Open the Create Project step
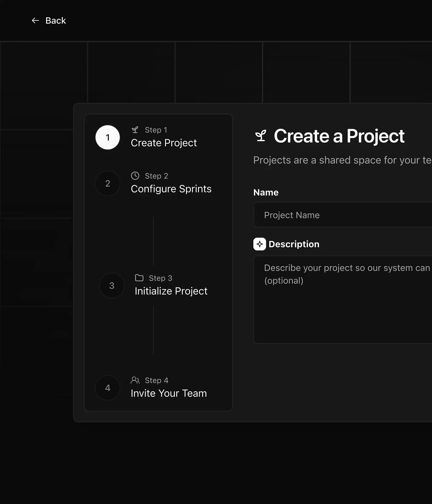This screenshot has height=504, width=432. [164, 143]
